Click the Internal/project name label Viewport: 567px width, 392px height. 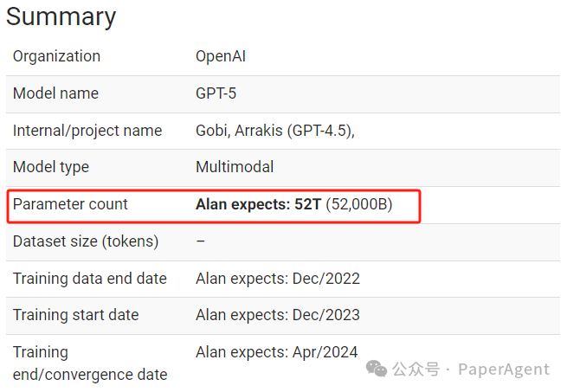pyautogui.click(x=87, y=131)
